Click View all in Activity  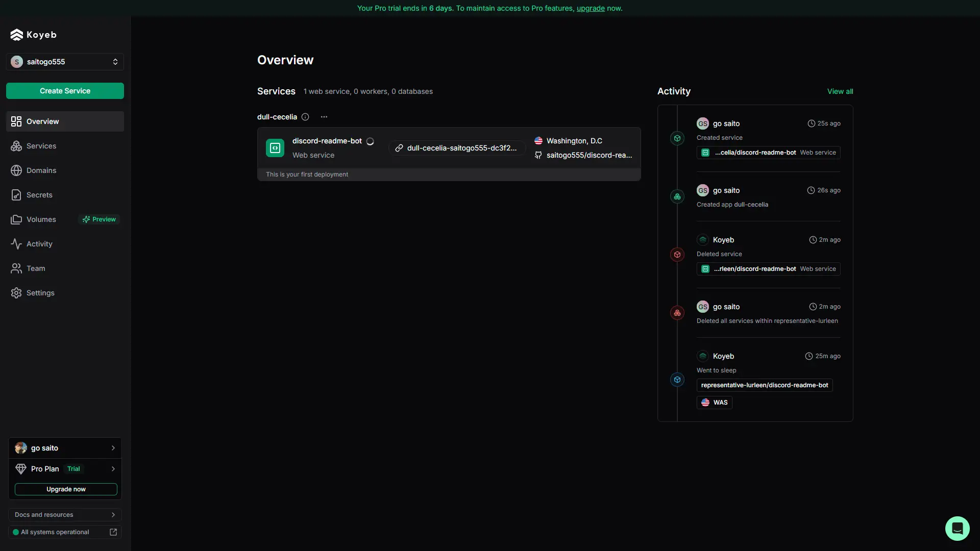[x=840, y=91]
